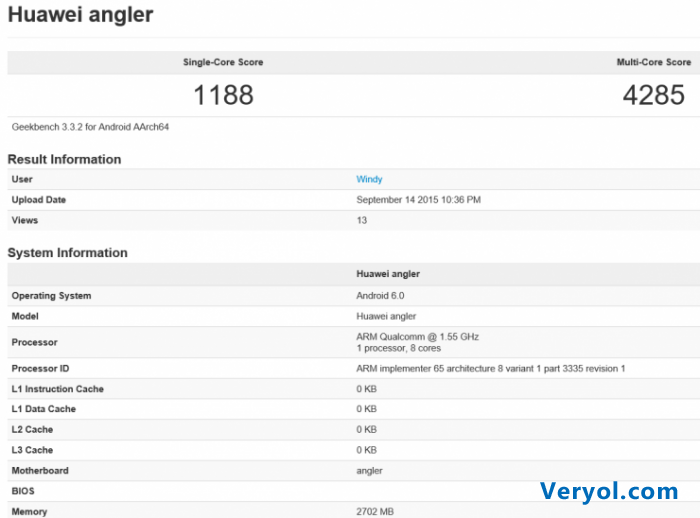Click the L2 Cache row label
Screen dimensions: 700x518
point(32,430)
